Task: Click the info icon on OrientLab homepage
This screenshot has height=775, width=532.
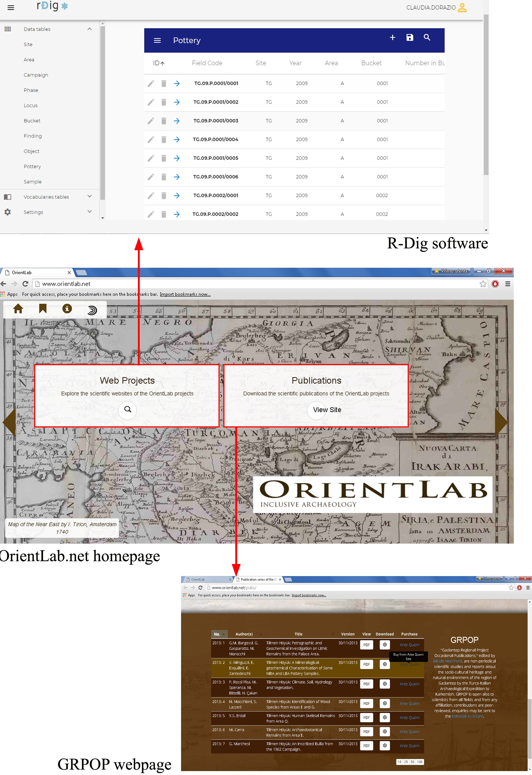Action: tap(67, 309)
